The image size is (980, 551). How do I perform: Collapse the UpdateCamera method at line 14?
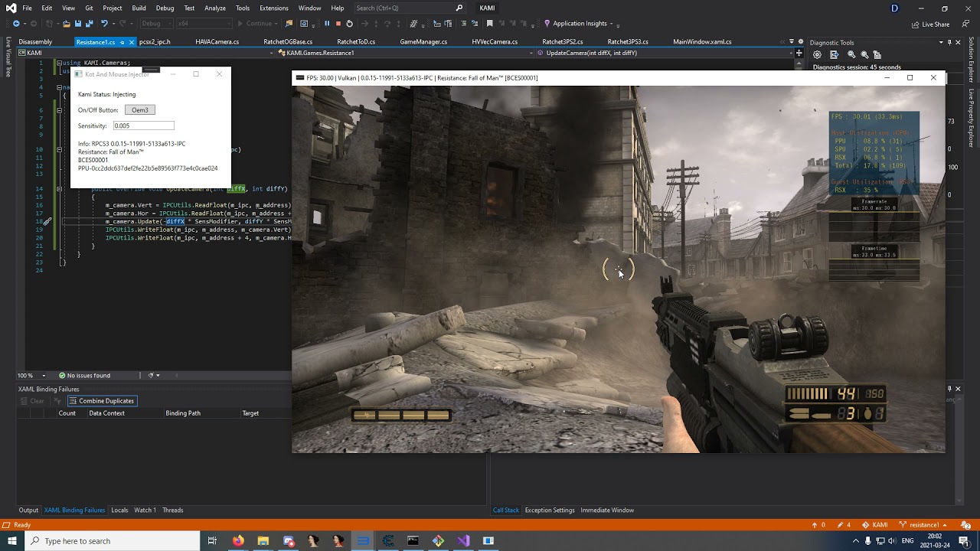[60, 189]
